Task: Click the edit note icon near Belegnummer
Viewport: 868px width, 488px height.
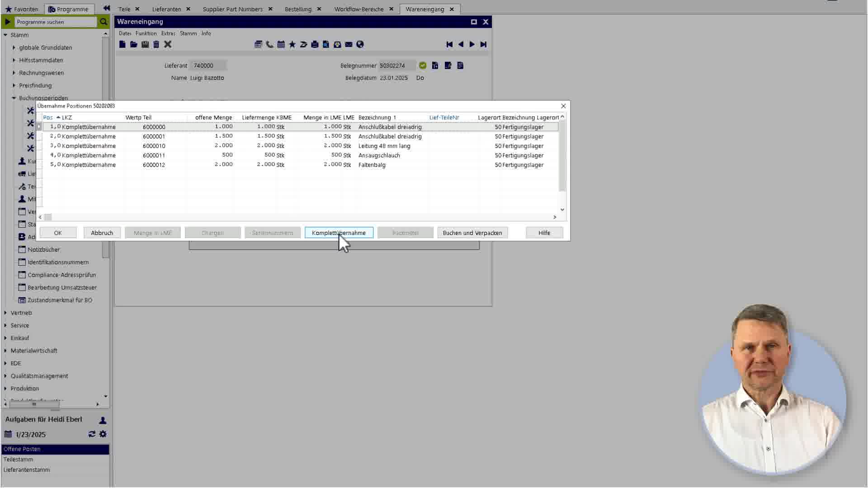Action: coord(448,66)
